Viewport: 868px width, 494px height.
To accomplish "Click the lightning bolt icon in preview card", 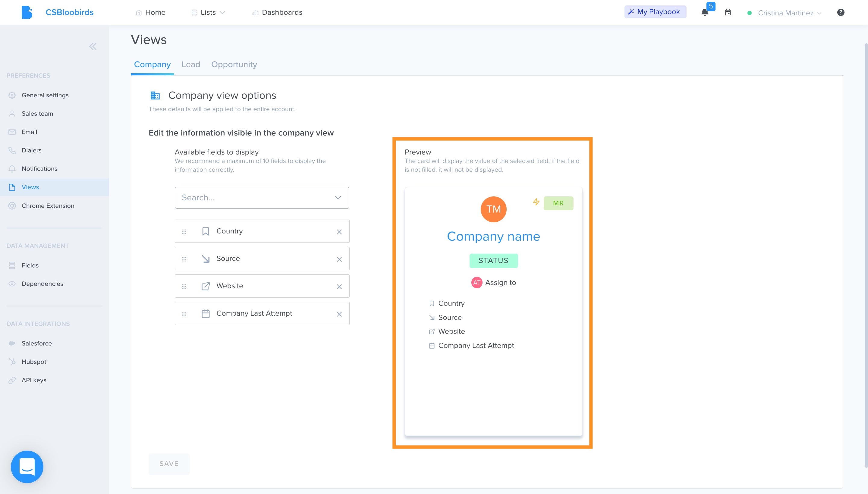I will click(536, 202).
